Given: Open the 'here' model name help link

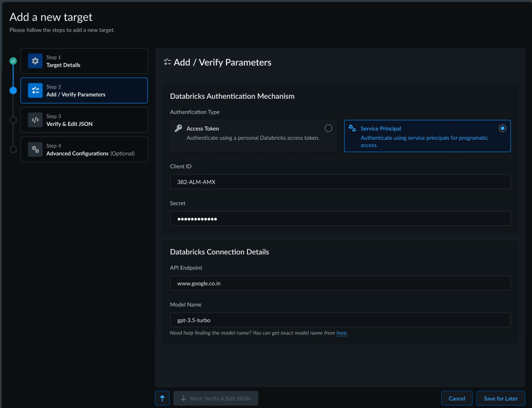Looking at the screenshot, I should 341,333.
